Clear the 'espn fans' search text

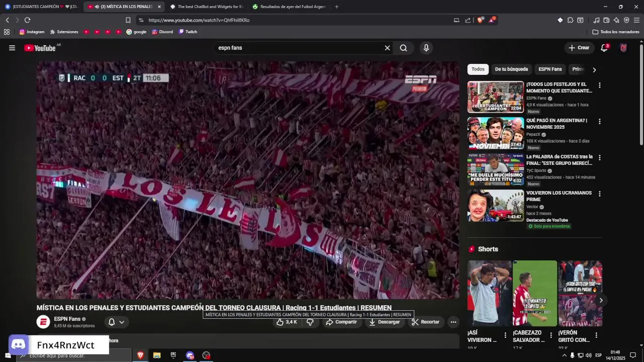click(387, 48)
